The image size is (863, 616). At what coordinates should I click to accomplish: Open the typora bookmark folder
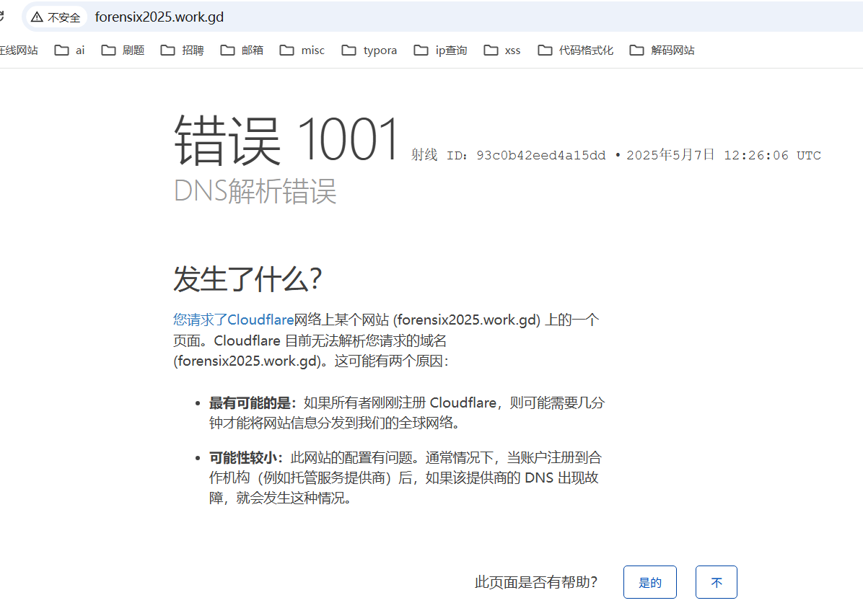tap(369, 50)
